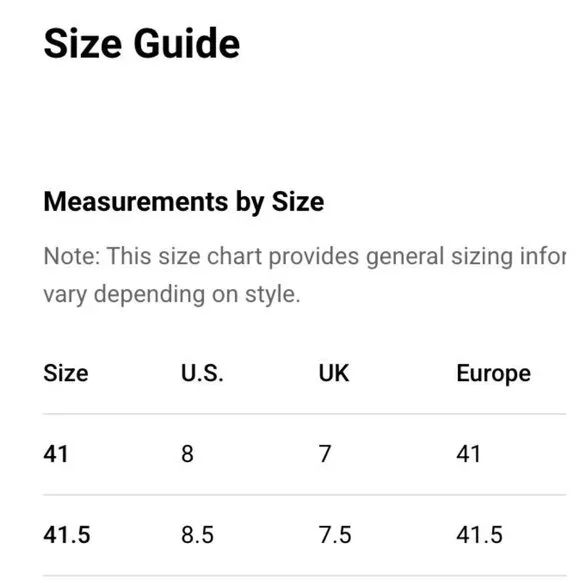Select the U.S. column header
This screenshot has height=580, width=580.
tap(202, 373)
